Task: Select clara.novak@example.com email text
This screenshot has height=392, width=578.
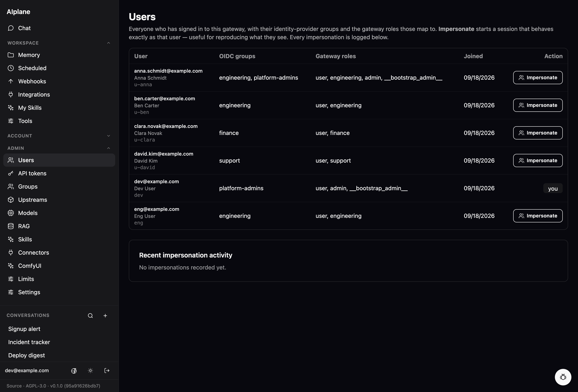Action: (166, 126)
